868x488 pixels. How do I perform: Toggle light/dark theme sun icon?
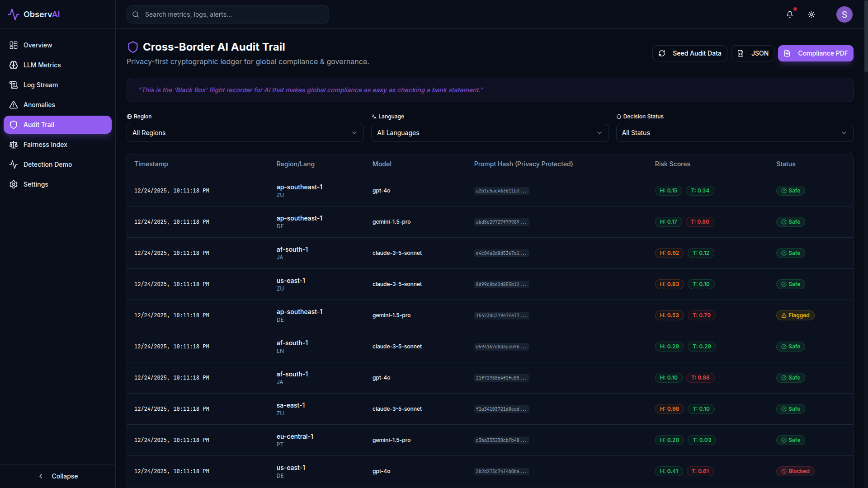811,14
